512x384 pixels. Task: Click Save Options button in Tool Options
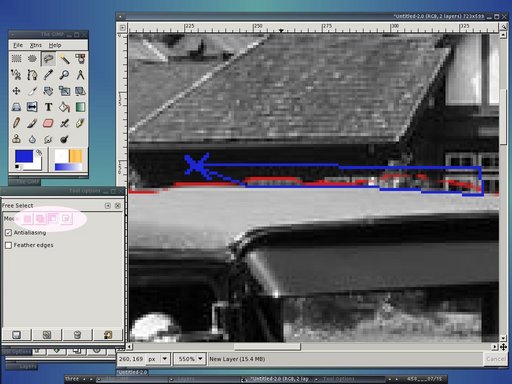(17, 334)
